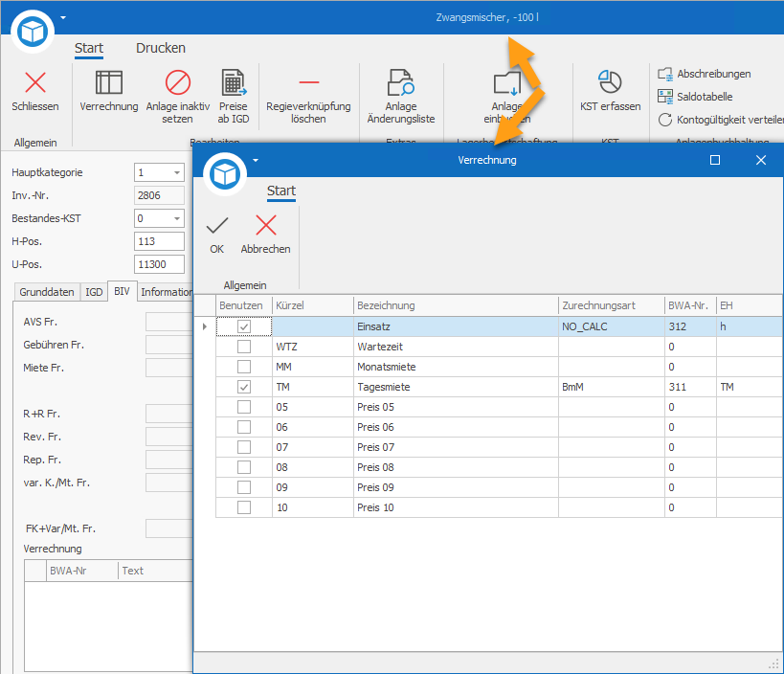The width and height of the screenshot is (784, 674).
Task: Open Anlage Änderungsliste tool
Action: (400, 97)
